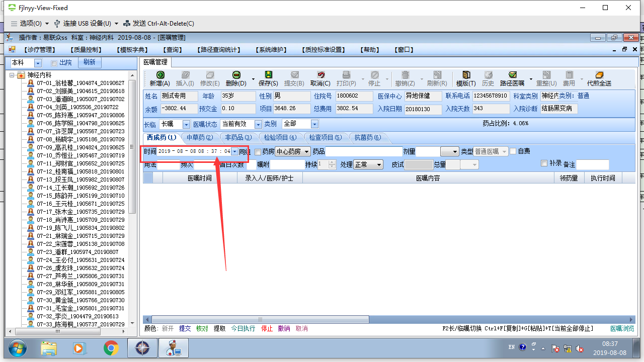Click the 刷新 button in the patient panel

[x=90, y=62]
